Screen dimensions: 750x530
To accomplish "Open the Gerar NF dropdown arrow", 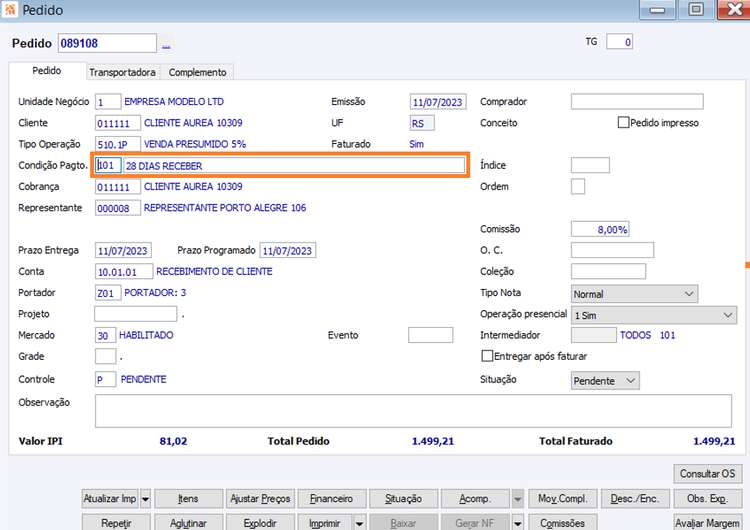I will tap(518, 524).
